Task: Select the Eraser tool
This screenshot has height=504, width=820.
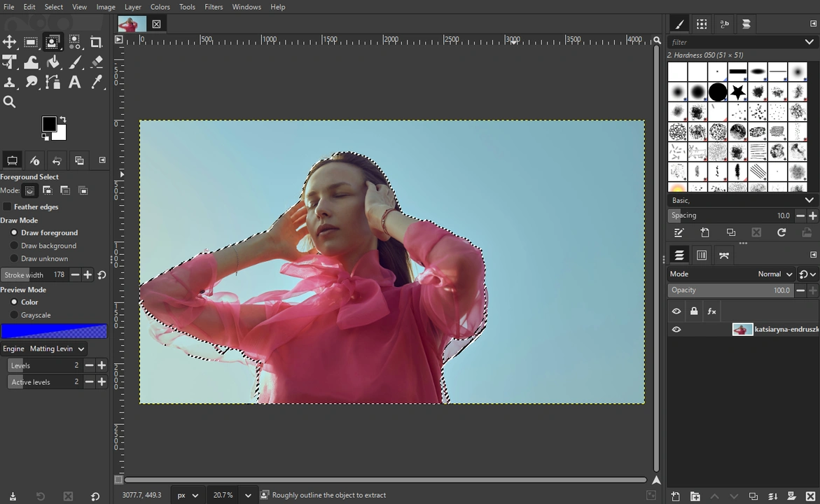Action: tap(96, 62)
